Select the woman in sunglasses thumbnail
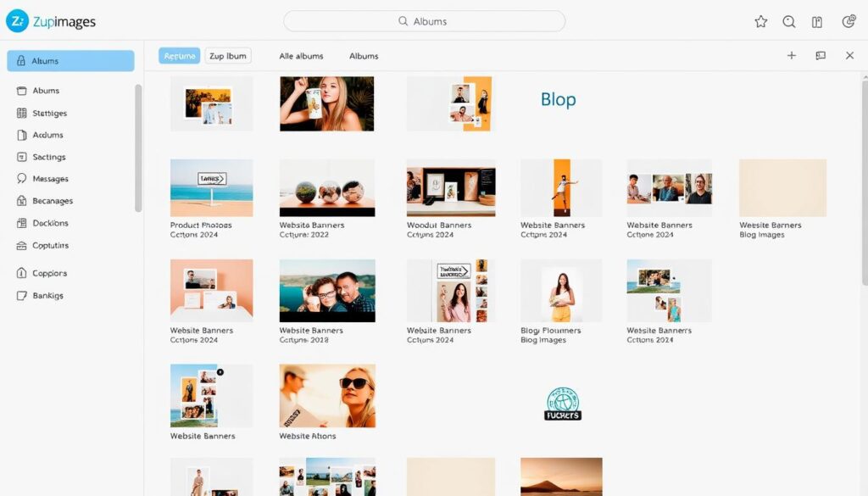This screenshot has width=868, height=496. click(327, 396)
